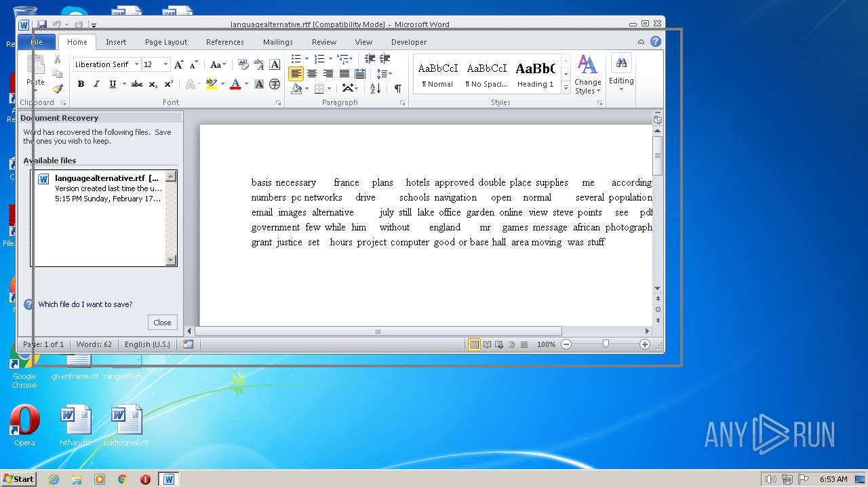Select the recovered languagealternative.rtf file entry
The height and width of the screenshot is (488, 868).
click(100, 188)
